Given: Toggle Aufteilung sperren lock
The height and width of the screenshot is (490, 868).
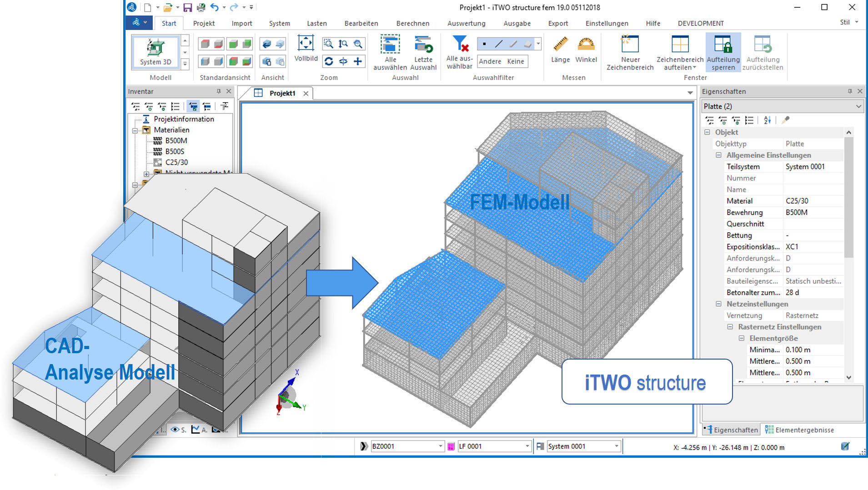Looking at the screenshot, I should point(723,53).
